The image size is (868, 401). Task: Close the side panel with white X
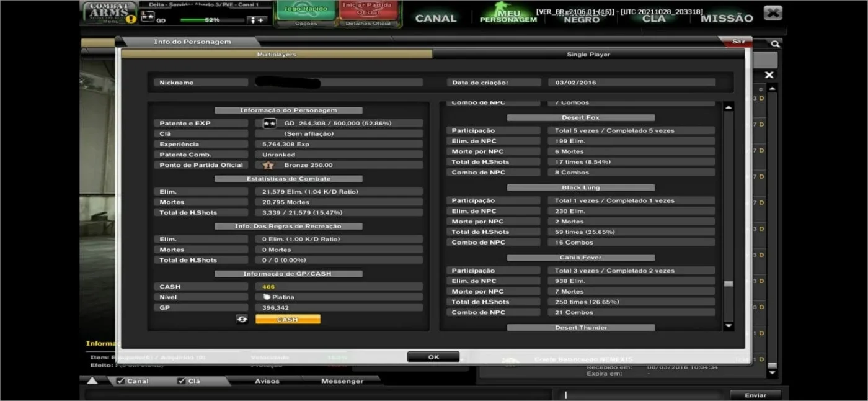pos(769,75)
